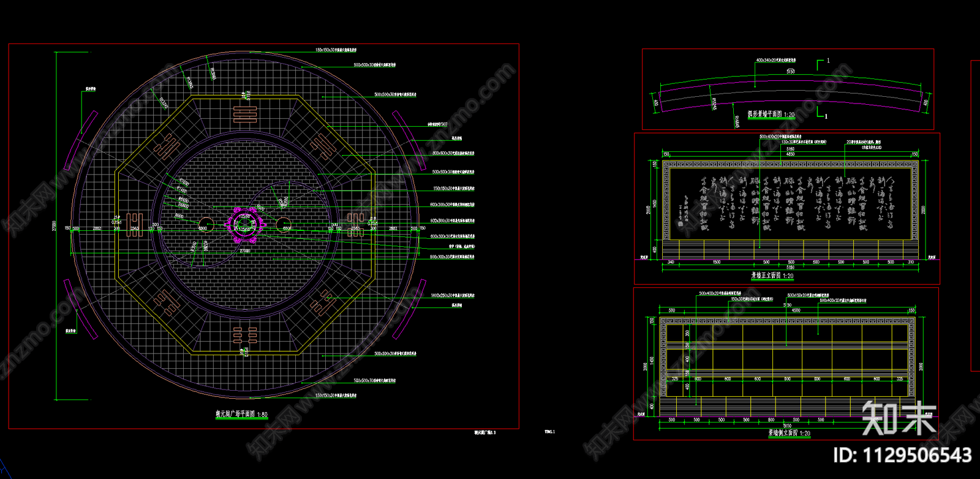This screenshot has width=980, height=479.
Task: Pick the 340 bottom dimension in front elevation
Action: 671,262
